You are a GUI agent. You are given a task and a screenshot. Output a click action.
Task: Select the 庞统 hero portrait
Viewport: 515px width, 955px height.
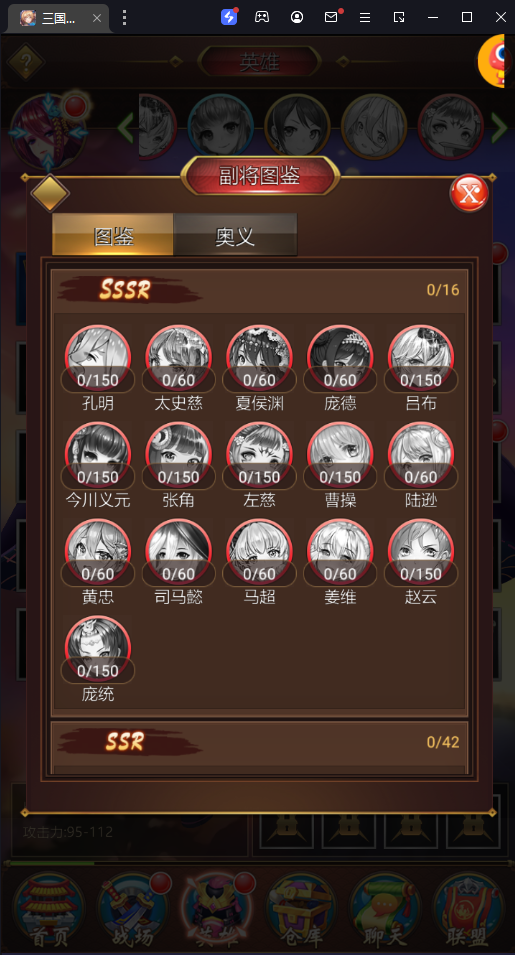(x=98, y=649)
